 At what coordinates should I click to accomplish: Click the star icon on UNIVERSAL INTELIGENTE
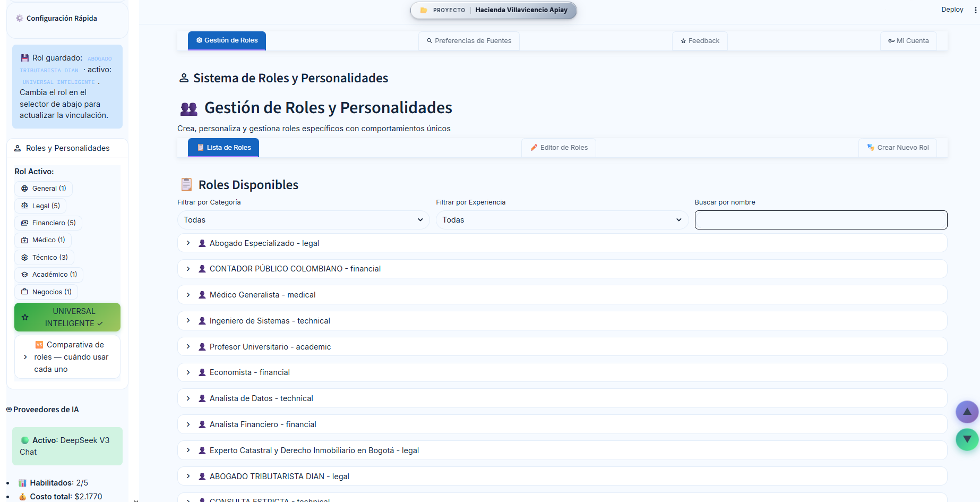click(x=25, y=317)
